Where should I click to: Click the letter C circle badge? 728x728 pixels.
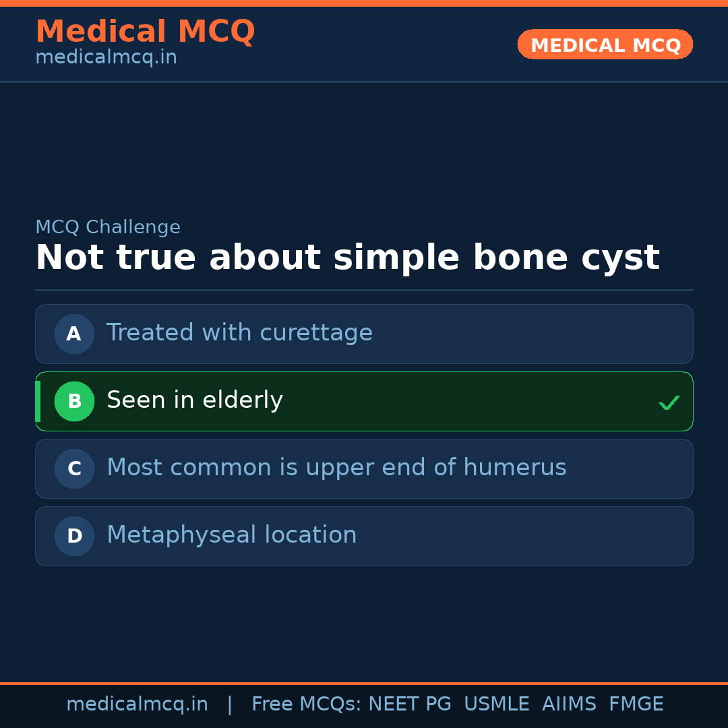pyautogui.click(x=74, y=468)
